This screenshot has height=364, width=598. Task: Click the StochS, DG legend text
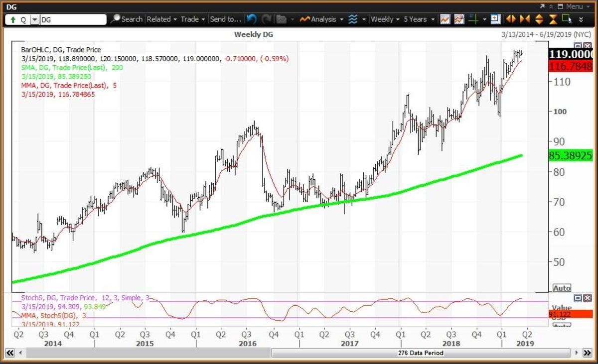(x=85, y=298)
